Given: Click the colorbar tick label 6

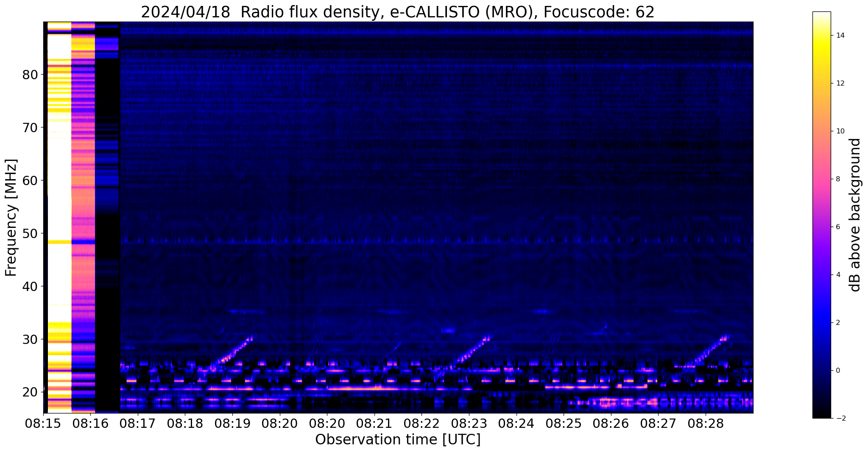Looking at the screenshot, I should pos(837,227).
